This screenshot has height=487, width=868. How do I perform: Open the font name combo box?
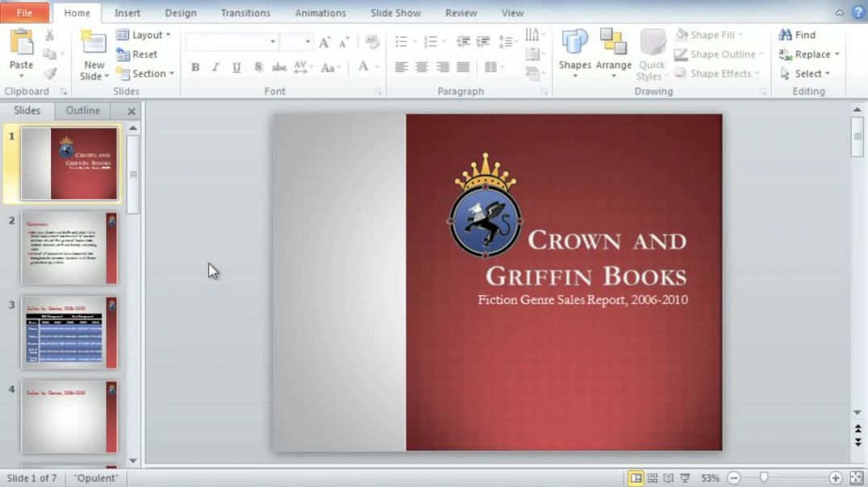[232, 42]
